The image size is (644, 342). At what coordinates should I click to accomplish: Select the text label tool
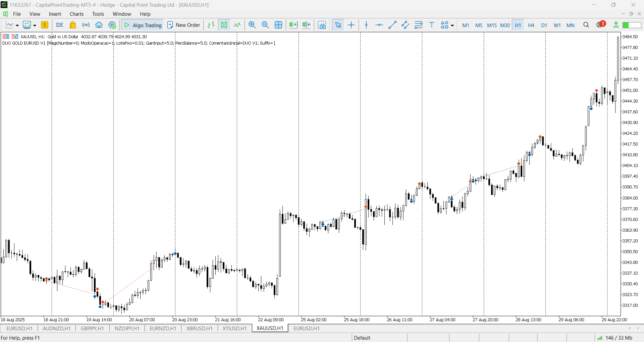pos(432,25)
